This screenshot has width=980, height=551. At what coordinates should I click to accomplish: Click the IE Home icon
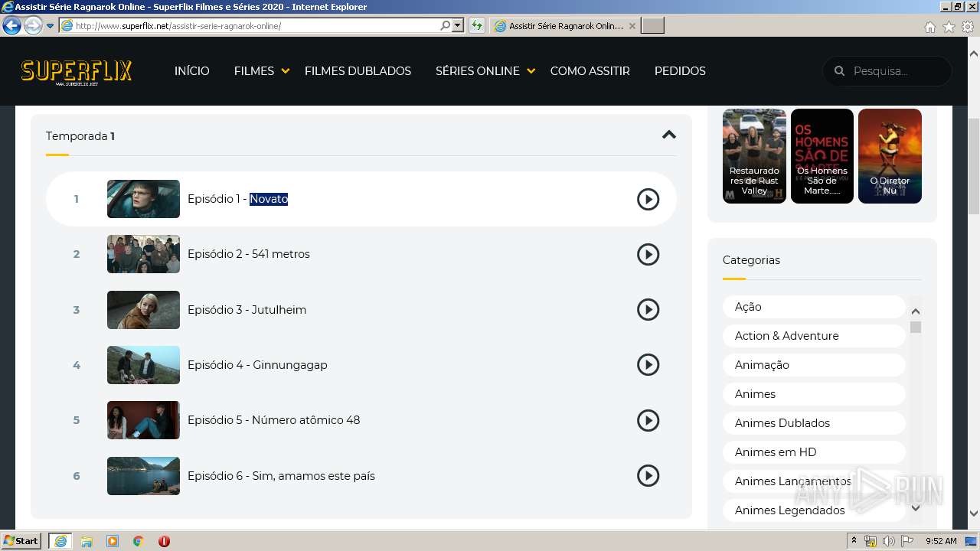pyautogui.click(x=929, y=27)
